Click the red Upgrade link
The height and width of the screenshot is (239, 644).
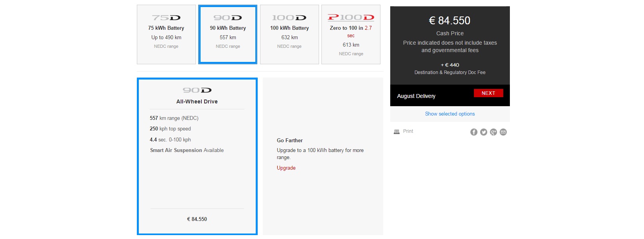(286, 168)
